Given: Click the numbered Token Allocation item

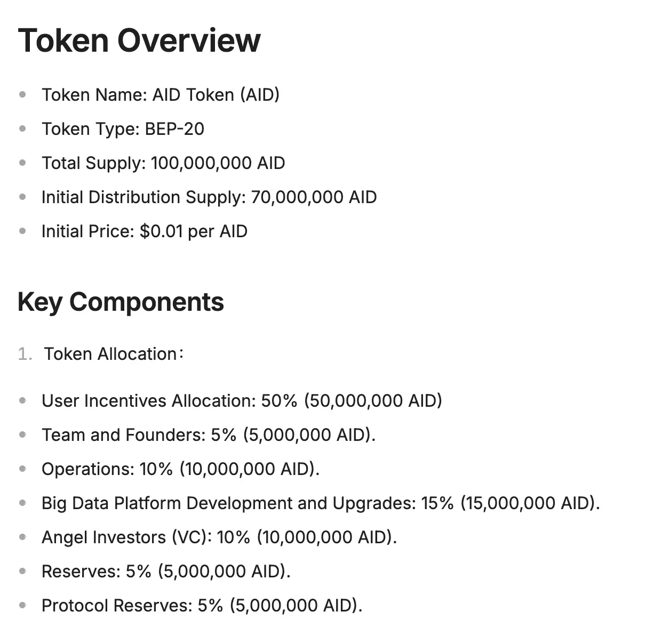Looking at the screenshot, I should 110,354.
